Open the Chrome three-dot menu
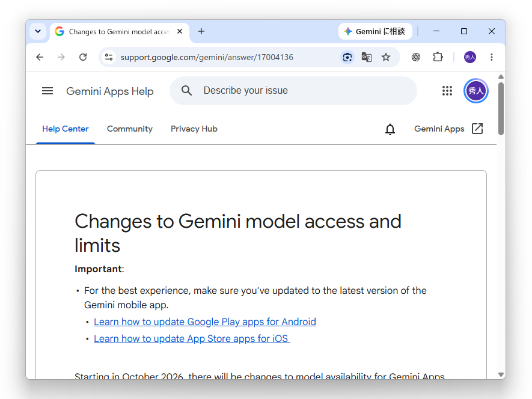This screenshot has height=399, width=532. point(492,57)
